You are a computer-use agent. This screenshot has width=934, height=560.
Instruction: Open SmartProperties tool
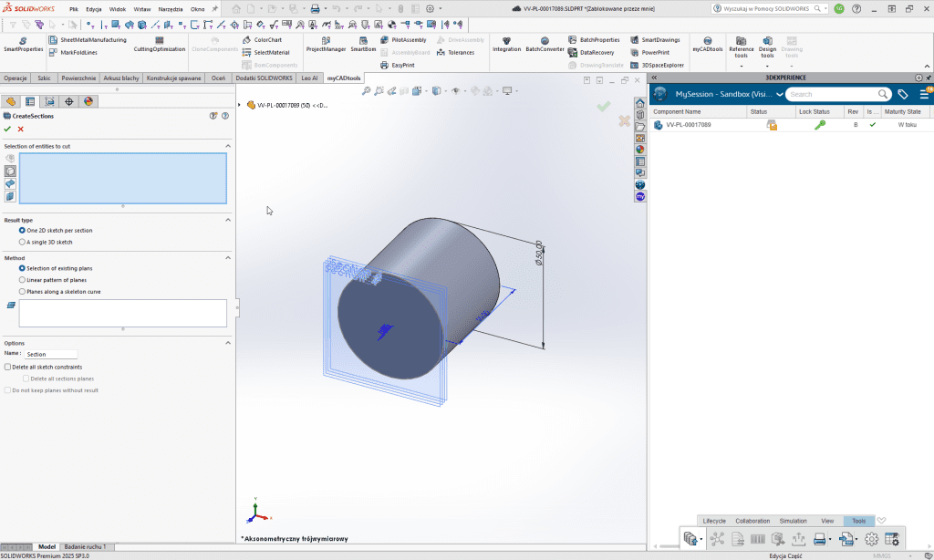click(x=23, y=44)
